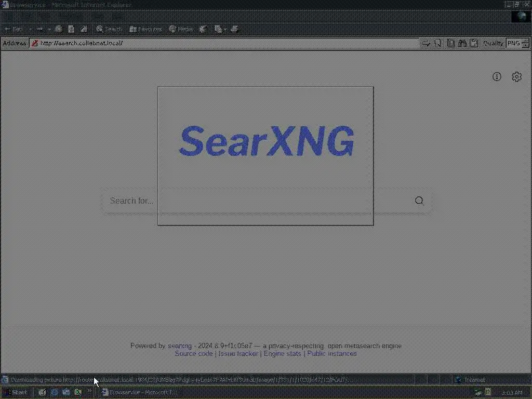Click the taskbar clock showing 3:03 AM
Screen dimensions: 532x399
tap(512, 393)
